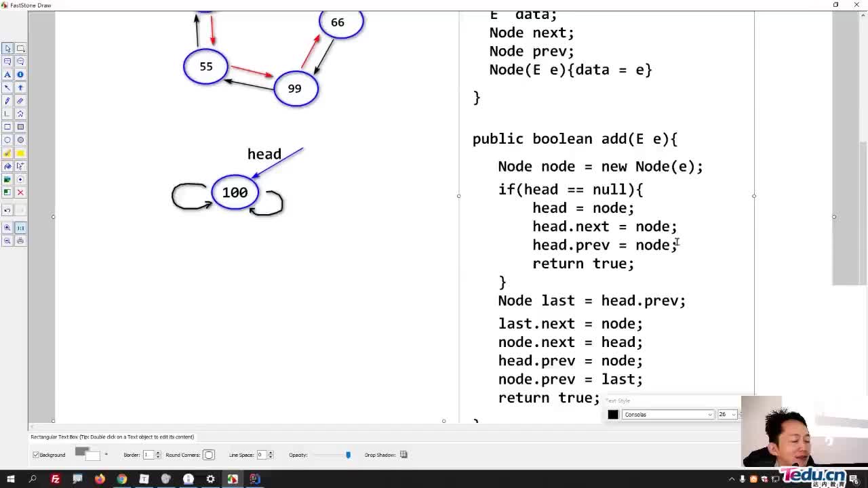This screenshot has height=488, width=868.
Task: Move the Opacity slider handle
Action: (x=348, y=455)
